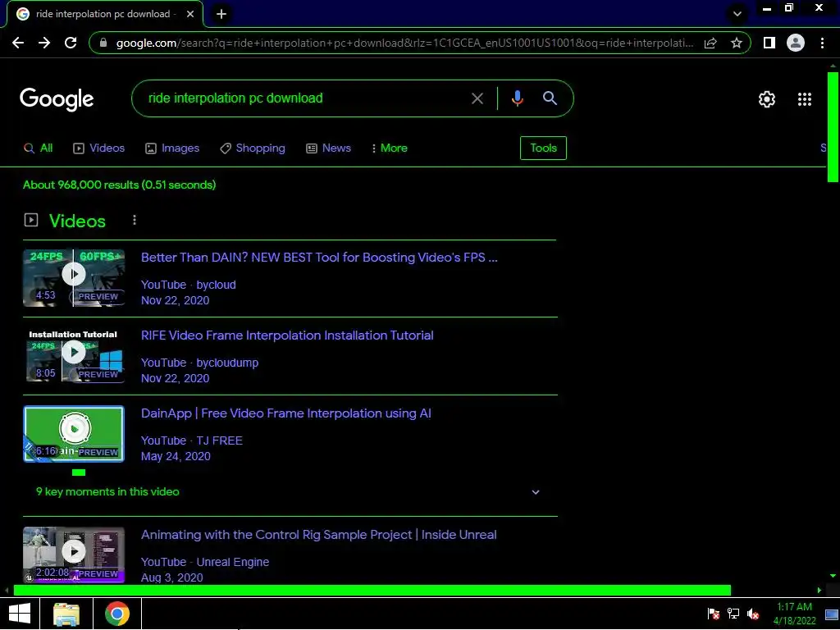Screen dimensions: 840x630
Task: Play the Installation Tutorial thumbnail
Action: tap(74, 356)
